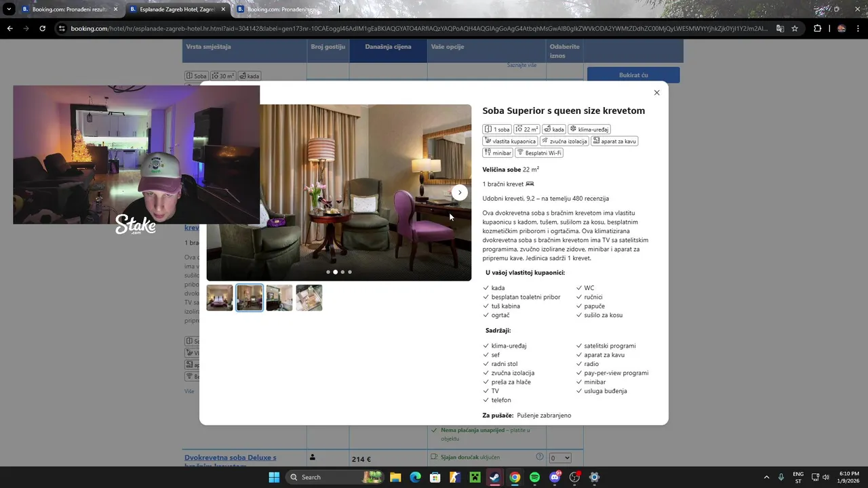This screenshot has width=868, height=488.
Task: Click the breakfast info question icon
Action: pyautogui.click(x=540, y=457)
